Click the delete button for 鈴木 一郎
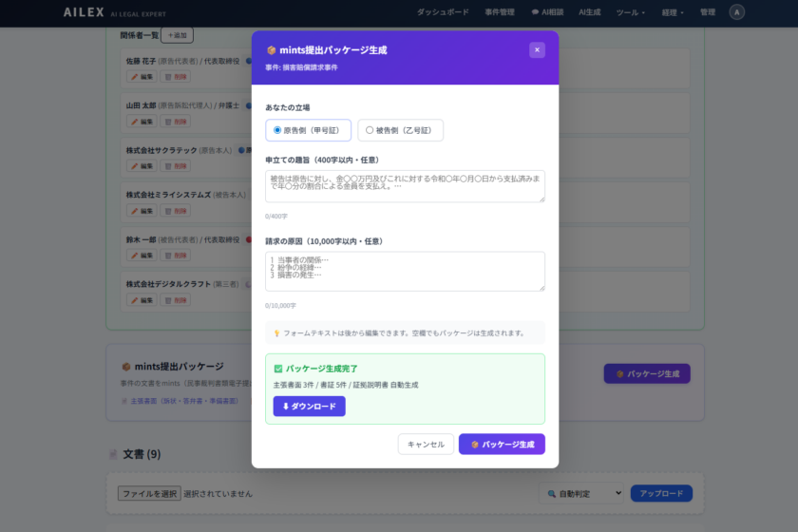The image size is (798, 532). (176, 256)
